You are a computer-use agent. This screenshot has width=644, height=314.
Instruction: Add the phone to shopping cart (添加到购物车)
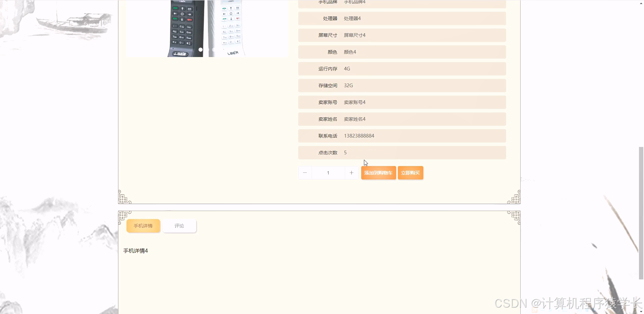tap(378, 173)
